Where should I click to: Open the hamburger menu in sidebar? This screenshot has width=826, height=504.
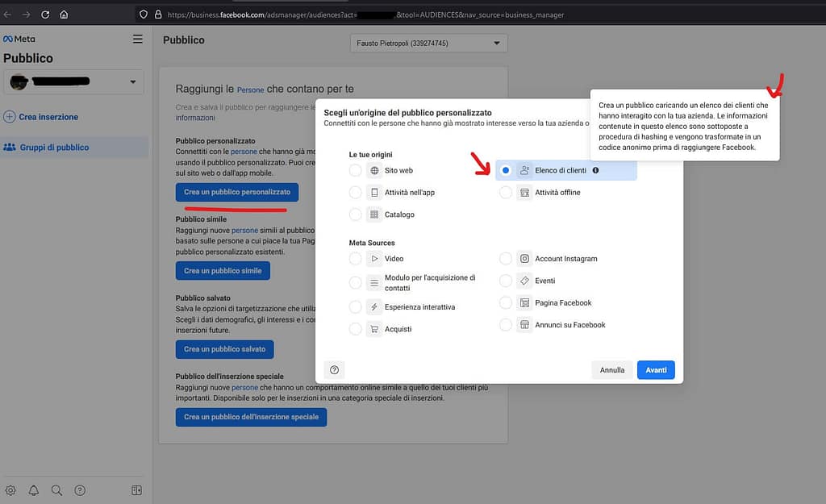(x=137, y=39)
